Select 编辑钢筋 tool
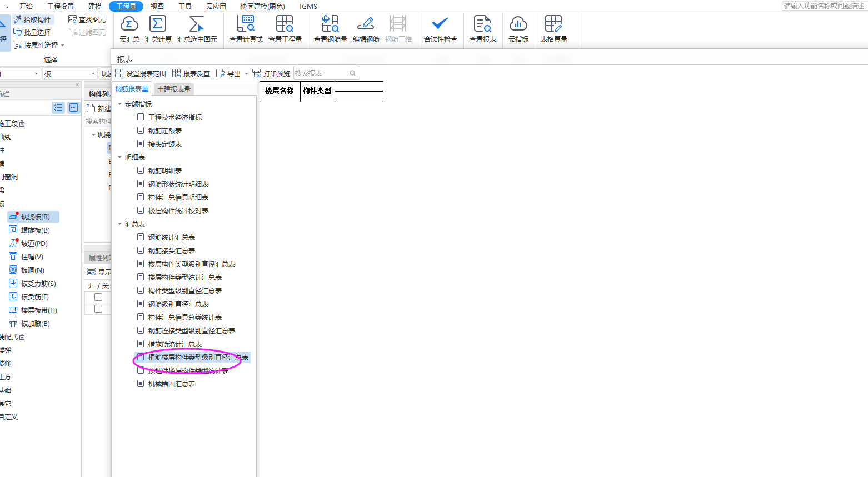Screen dimensions: 868x477 (366, 29)
